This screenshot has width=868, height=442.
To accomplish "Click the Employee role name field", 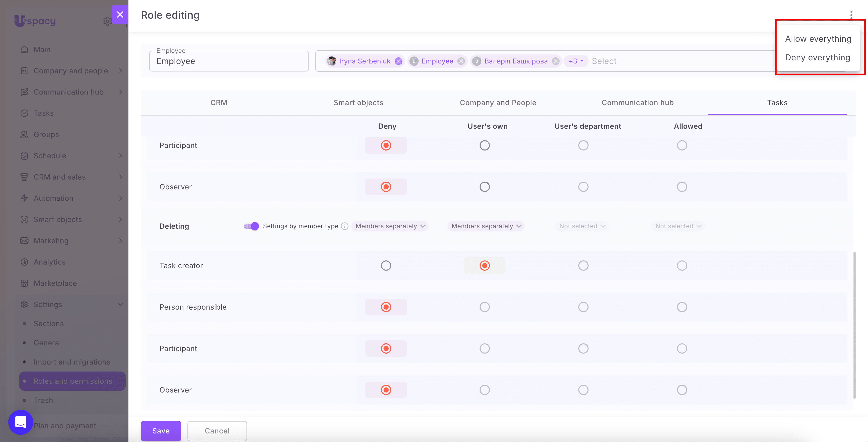I will (x=229, y=61).
